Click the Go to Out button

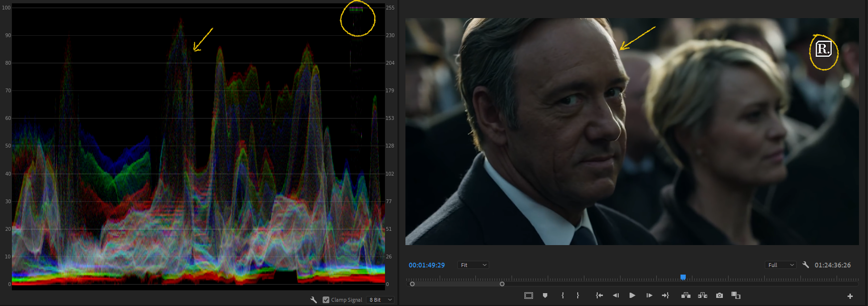click(x=665, y=296)
